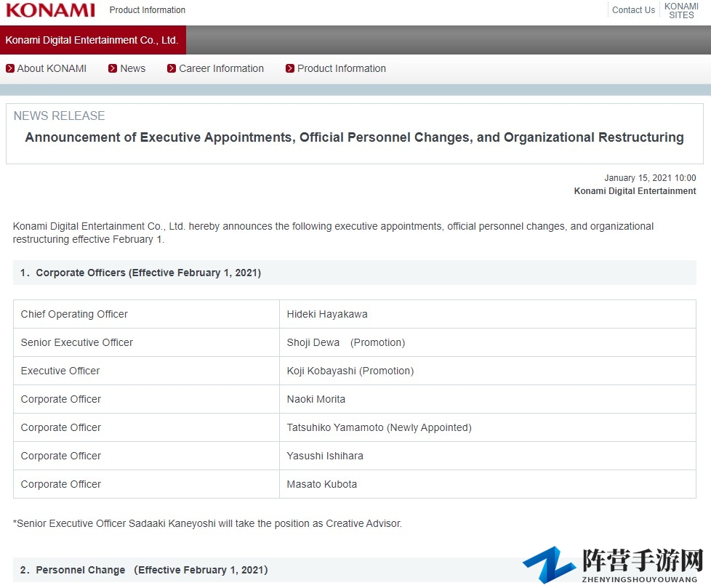Select the Chief Operating Officer cell
Screen dimensions: 711x588
point(146,314)
